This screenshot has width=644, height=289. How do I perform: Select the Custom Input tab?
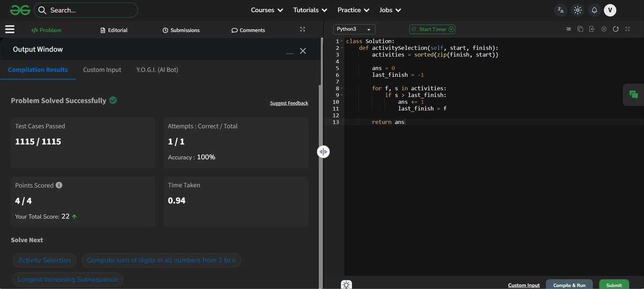(x=102, y=70)
